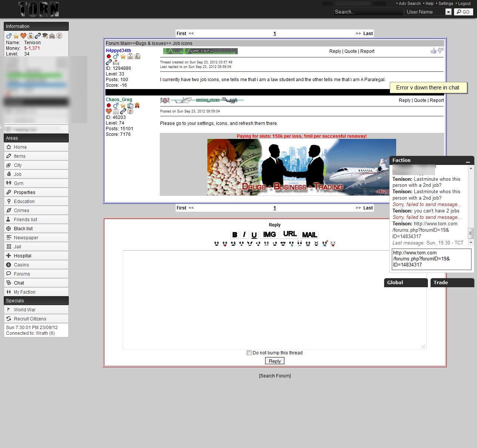Click the GO search button
477x448 pixels.
(463, 12)
